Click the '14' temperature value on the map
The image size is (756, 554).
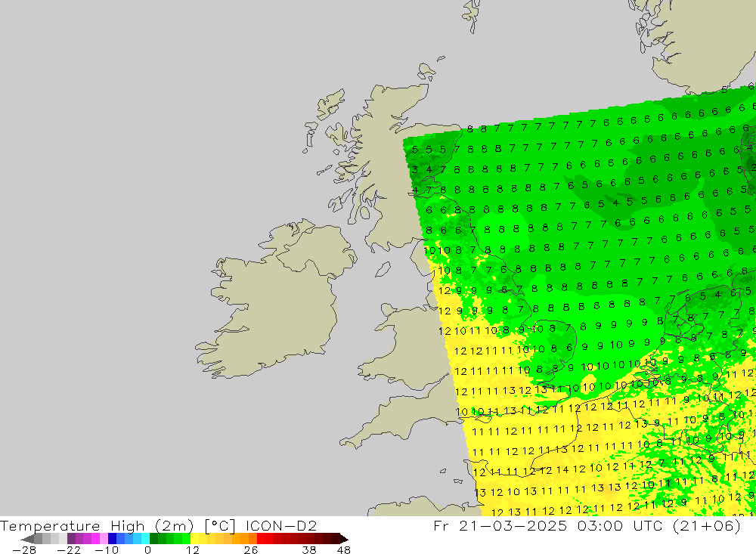point(562,469)
